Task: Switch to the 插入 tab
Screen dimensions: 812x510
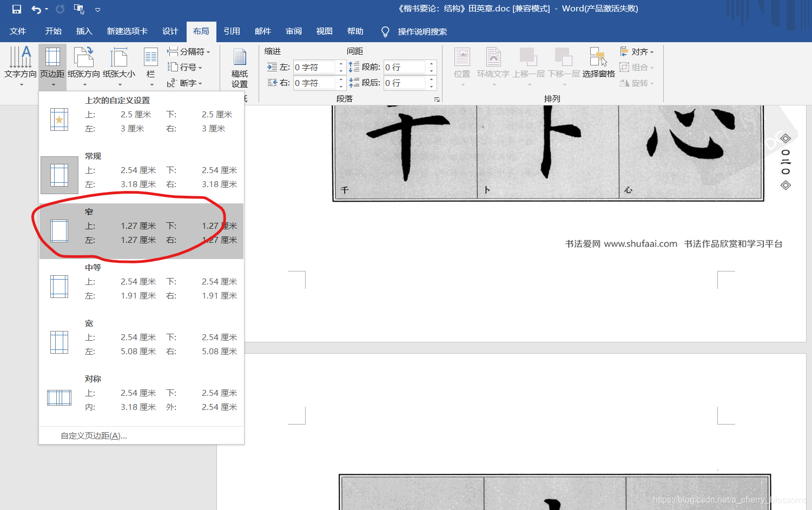Action: 84,31
